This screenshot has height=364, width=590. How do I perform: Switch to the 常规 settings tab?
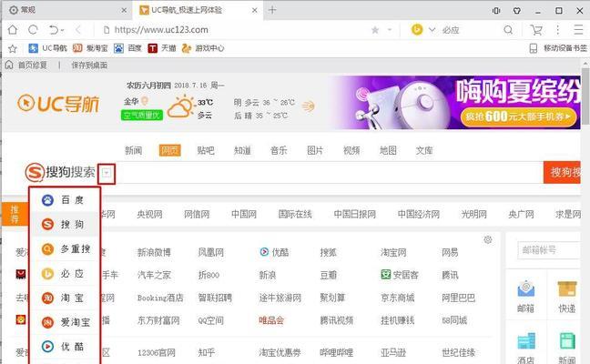[x=67, y=10]
